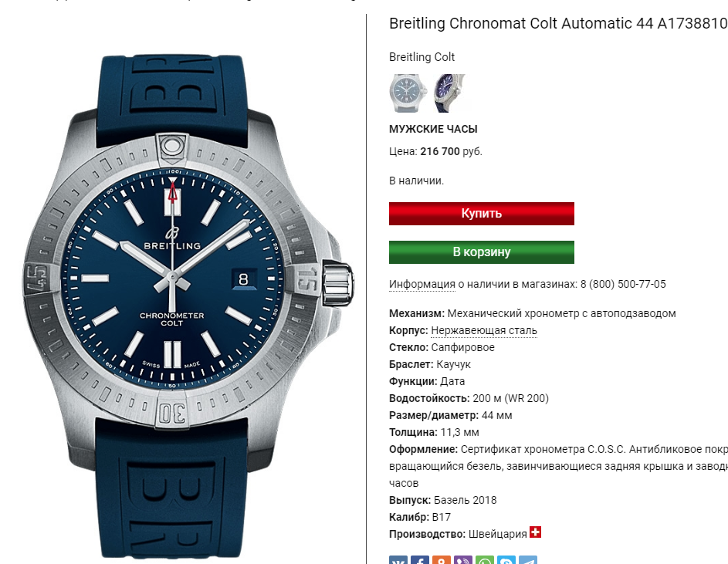728x564 pixels.
Task: Click the price 216 700 руб.
Action: point(451,151)
